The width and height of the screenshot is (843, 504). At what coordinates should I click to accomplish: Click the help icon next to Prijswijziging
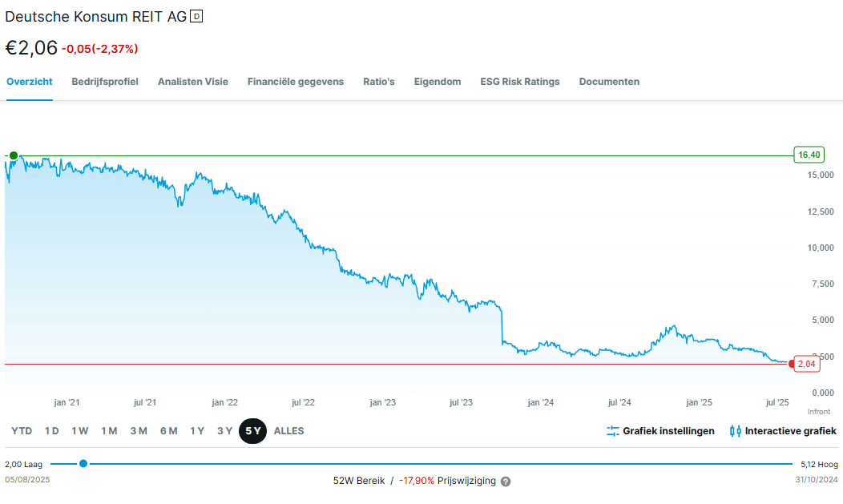tap(506, 482)
